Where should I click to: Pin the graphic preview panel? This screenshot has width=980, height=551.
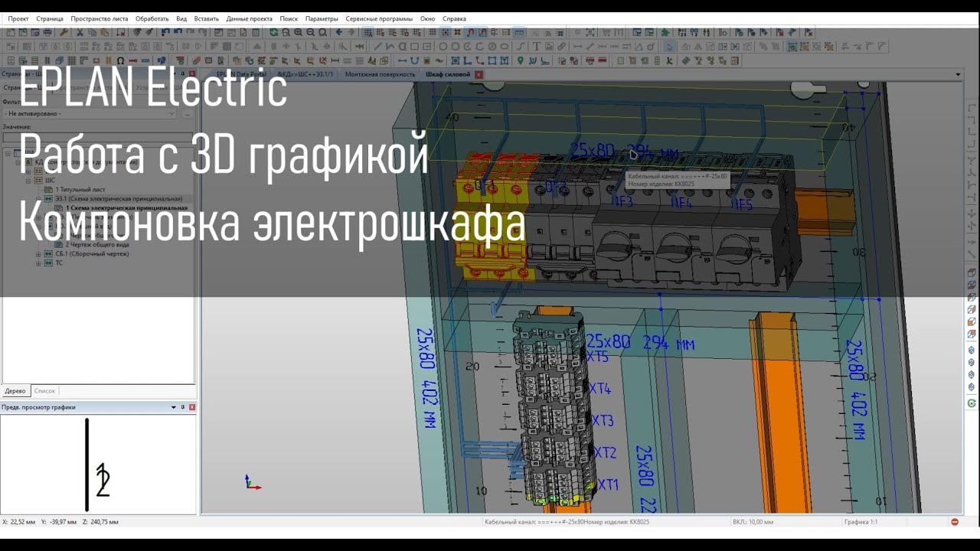click(183, 407)
